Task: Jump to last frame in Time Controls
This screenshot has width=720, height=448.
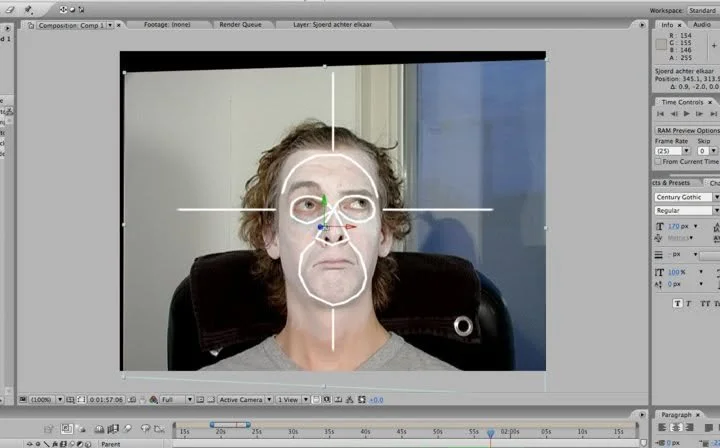Action: pos(713,113)
